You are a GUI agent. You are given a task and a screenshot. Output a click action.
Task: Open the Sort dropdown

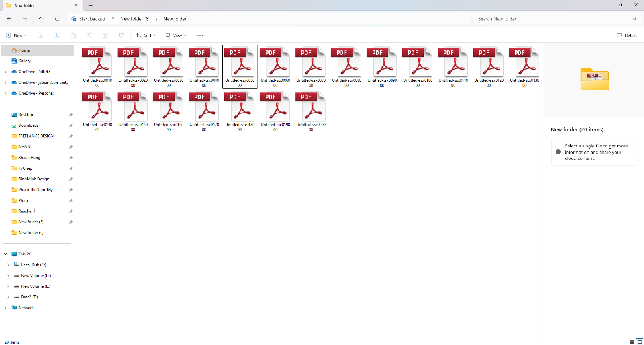coord(146,35)
